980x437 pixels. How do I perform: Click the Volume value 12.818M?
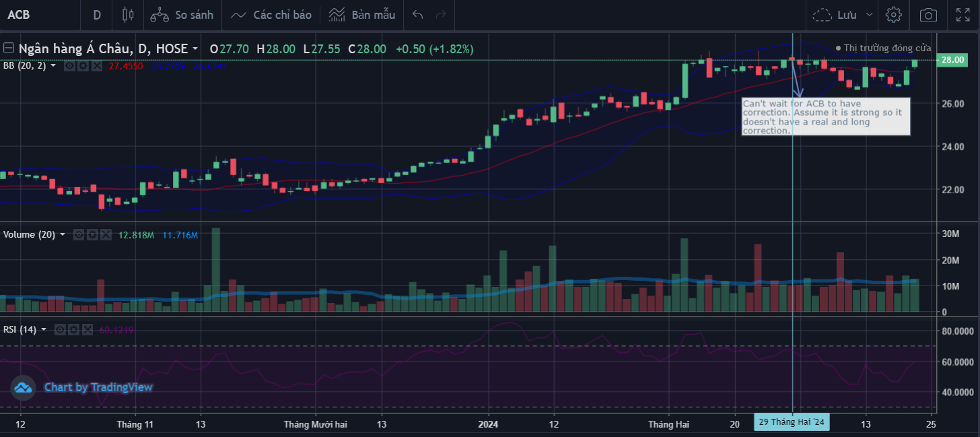coord(137,235)
